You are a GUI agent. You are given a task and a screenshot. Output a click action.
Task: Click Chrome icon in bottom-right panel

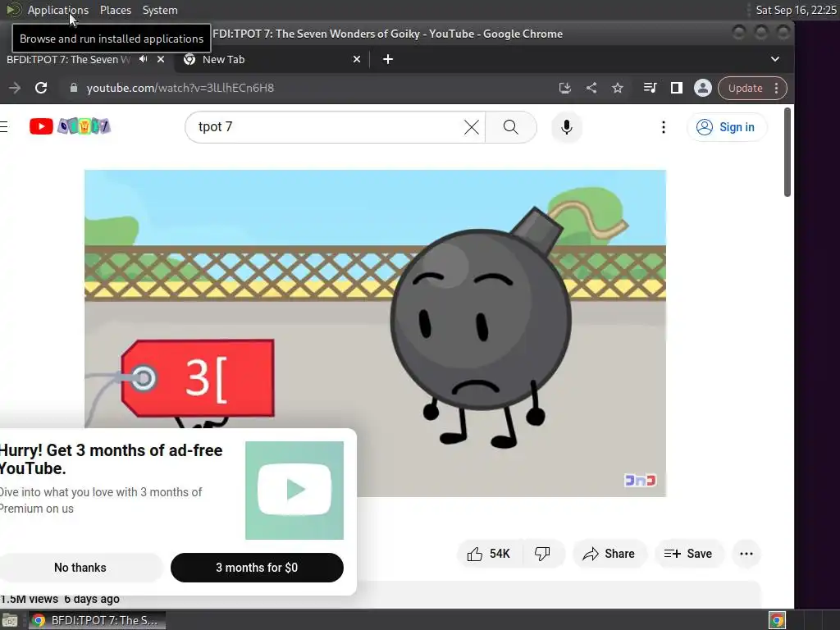pos(777,620)
